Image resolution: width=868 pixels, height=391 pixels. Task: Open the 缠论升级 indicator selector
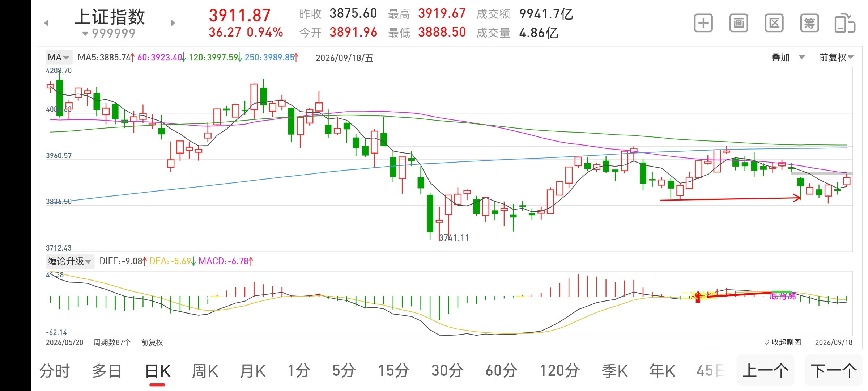tap(70, 261)
